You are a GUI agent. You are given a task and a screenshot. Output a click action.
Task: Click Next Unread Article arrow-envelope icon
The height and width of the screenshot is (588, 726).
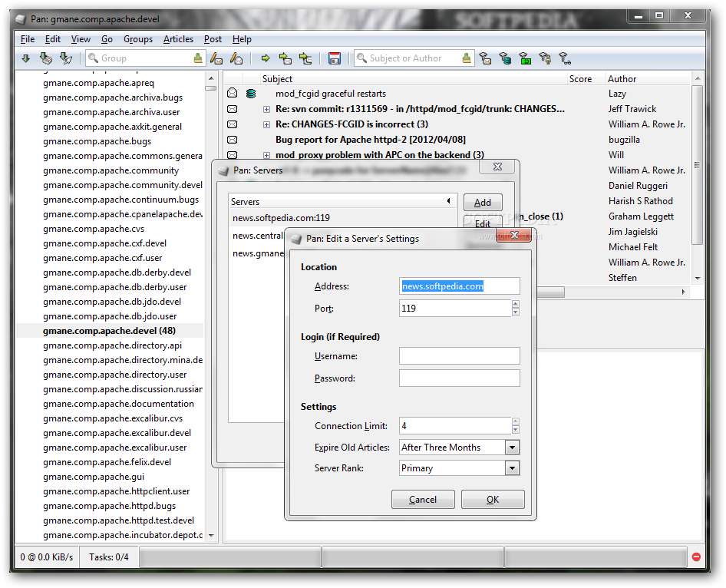pyautogui.click(x=285, y=58)
